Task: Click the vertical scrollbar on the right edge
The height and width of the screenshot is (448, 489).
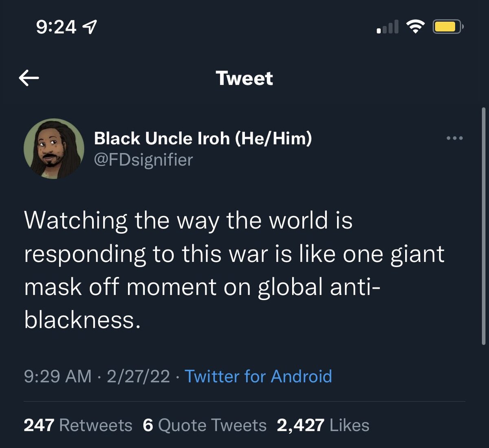Action: click(483, 226)
